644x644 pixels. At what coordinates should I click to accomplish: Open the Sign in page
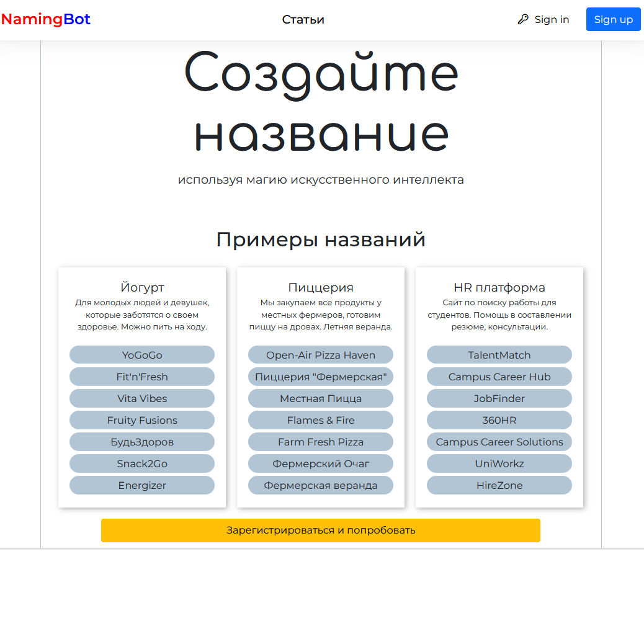551,19
